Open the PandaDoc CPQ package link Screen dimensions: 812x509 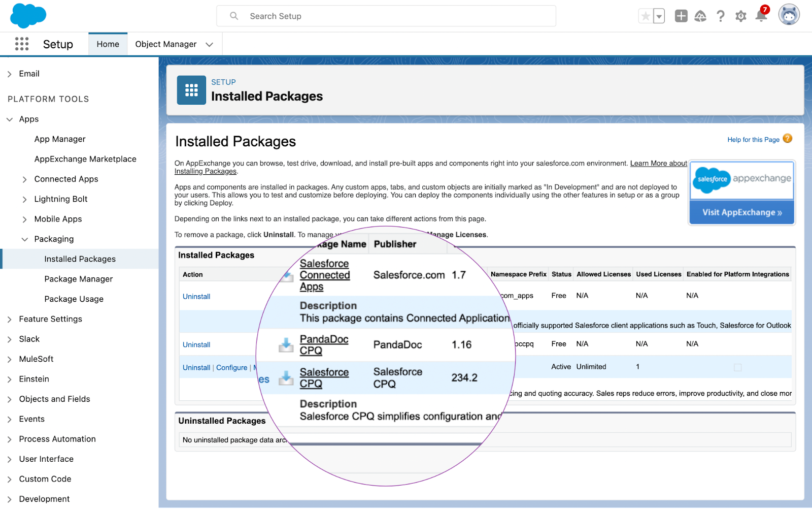[x=324, y=345]
